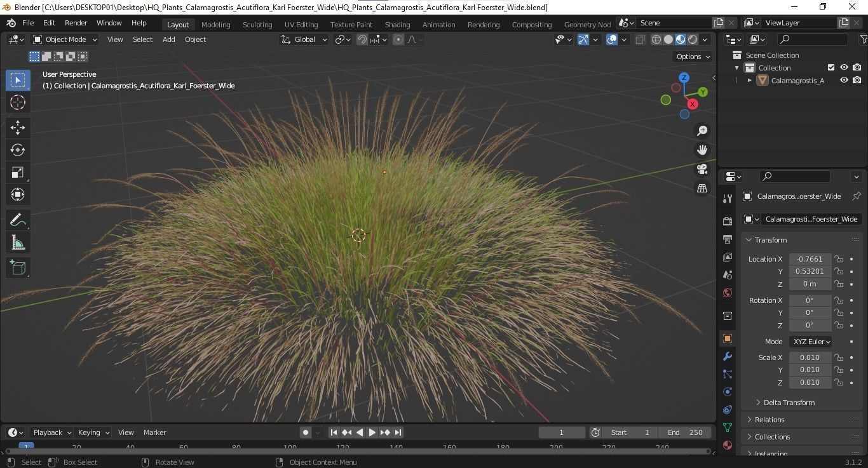Open Object Mode dropdown
This screenshot has width=868, height=468.
(x=65, y=39)
